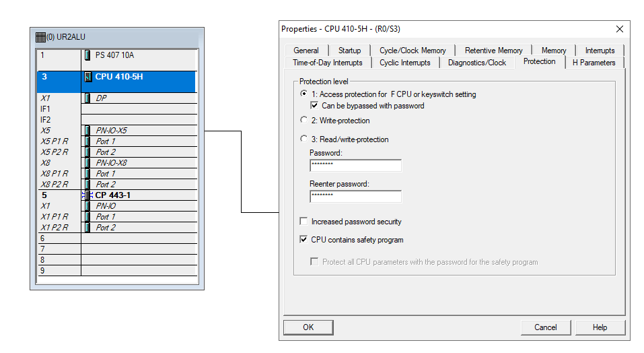Click the Port 1 icon in row X8 P1 R
Screen dimensions: 644x353
[x=87, y=174]
